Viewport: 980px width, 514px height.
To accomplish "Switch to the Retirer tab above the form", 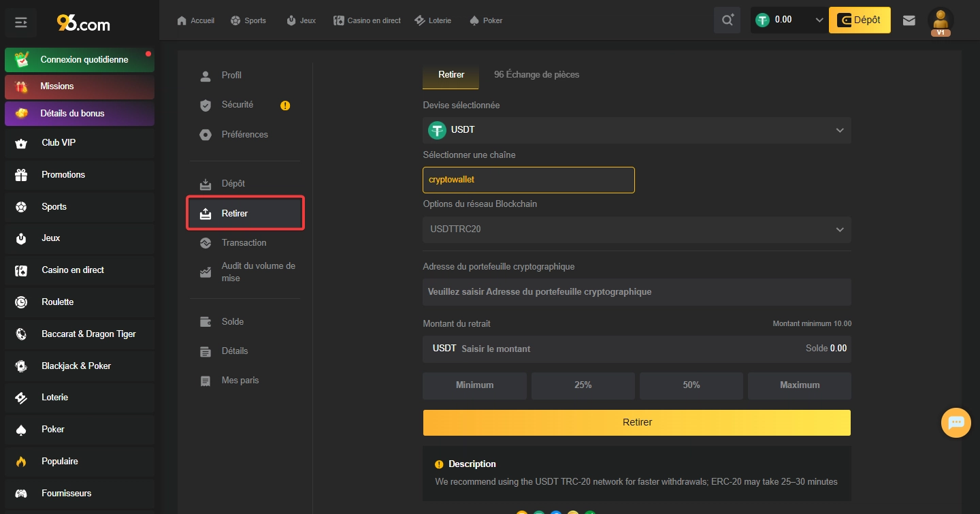I will pos(451,75).
